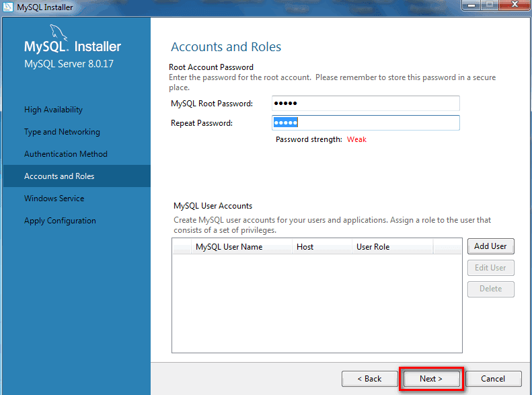The image size is (532, 395).
Task: Minimize the MySQL Installer window
Action: tap(471, 5)
